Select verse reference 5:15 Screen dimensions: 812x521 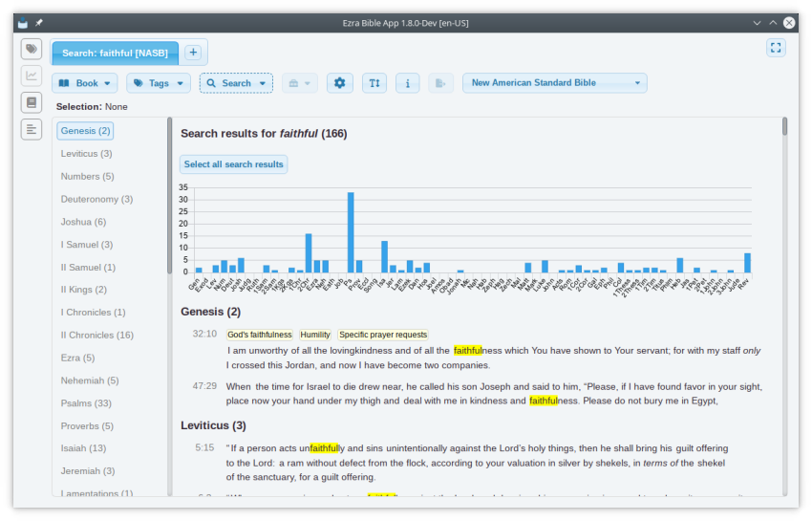click(204, 447)
